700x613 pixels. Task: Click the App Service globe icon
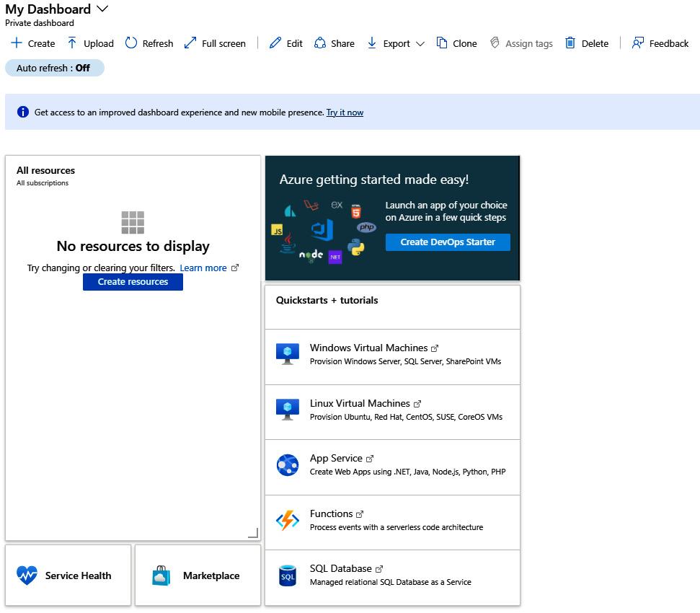coord(288,465)
